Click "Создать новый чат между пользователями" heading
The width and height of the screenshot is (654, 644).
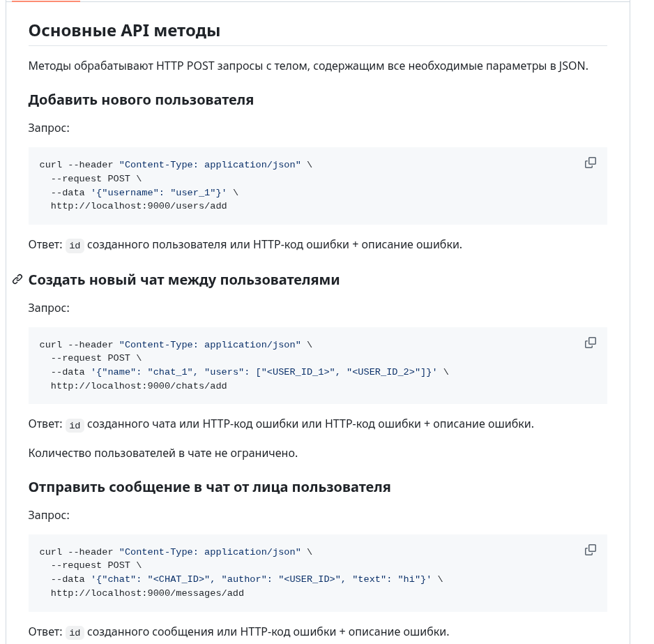tap(184, 280)
